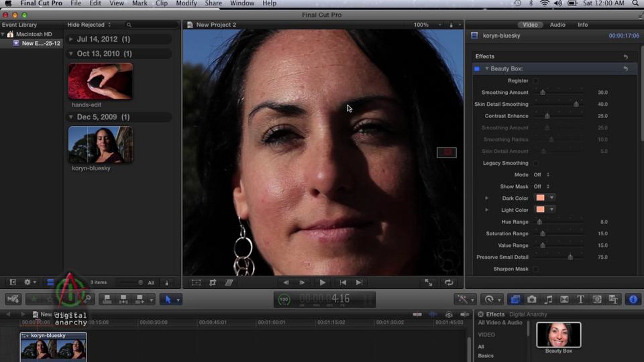Open the Mode dropdown
This screenshot has width=644, height=362.
pyautogui.click(x=541, y=175)
